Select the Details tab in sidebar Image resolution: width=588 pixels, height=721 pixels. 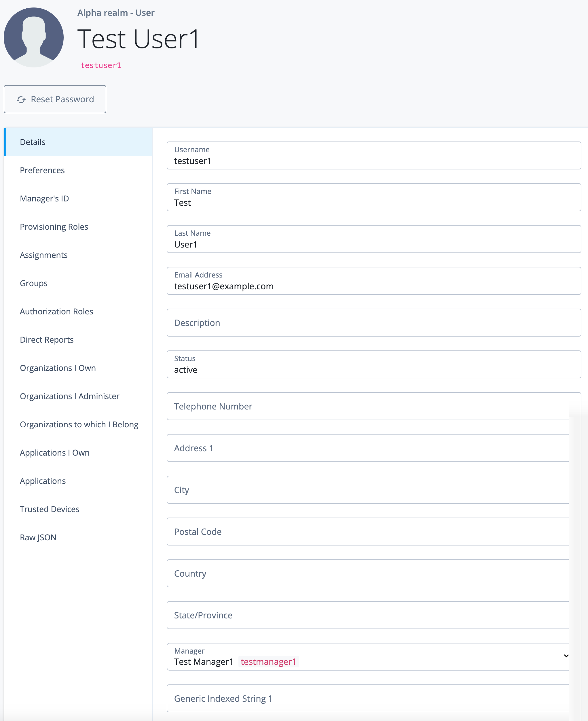point(32,142)
